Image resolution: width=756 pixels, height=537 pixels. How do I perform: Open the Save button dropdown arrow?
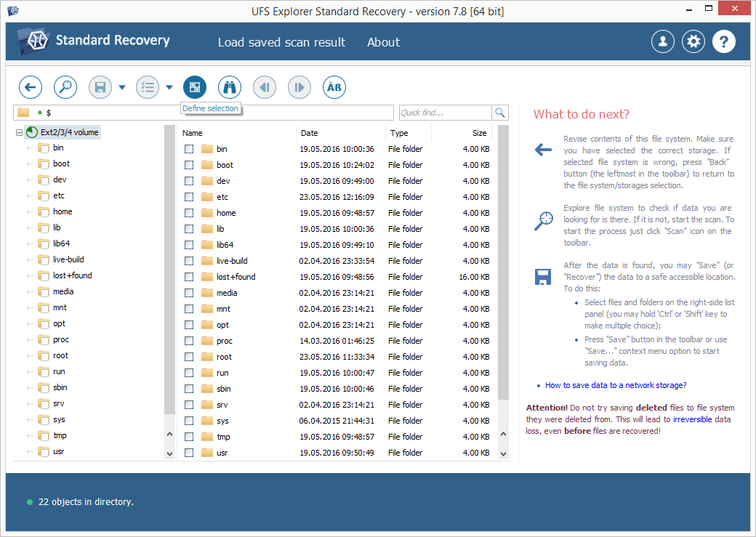tap(122, 87)
